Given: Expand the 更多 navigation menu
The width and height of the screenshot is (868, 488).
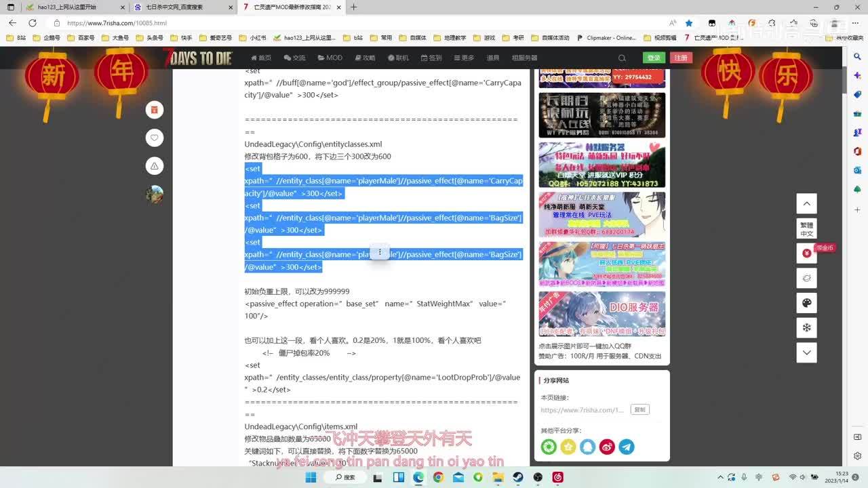Looking at the screenshot, I should 464,58.
